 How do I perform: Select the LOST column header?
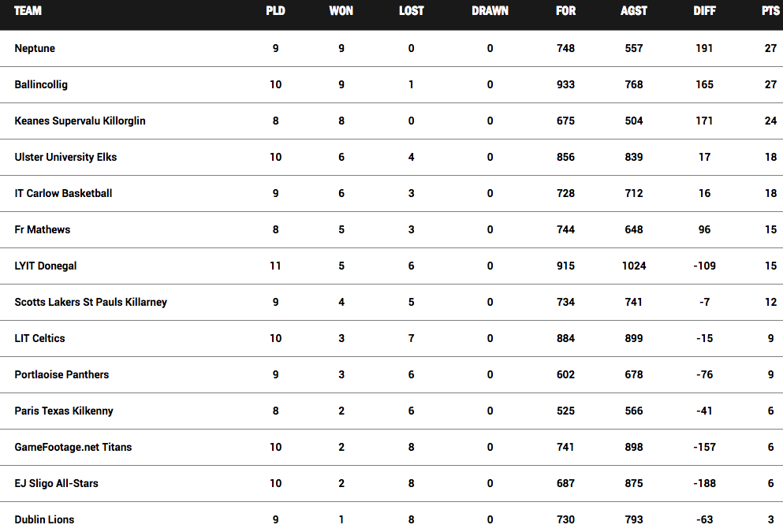pyautogui.click(x=411, y=11)
